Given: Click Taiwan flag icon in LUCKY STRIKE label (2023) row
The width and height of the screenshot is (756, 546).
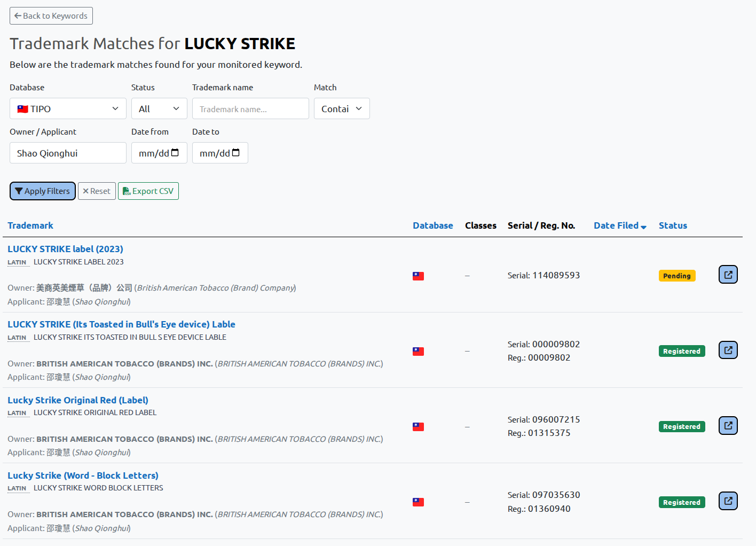Looking at the screenshot, I should [418, 276].
